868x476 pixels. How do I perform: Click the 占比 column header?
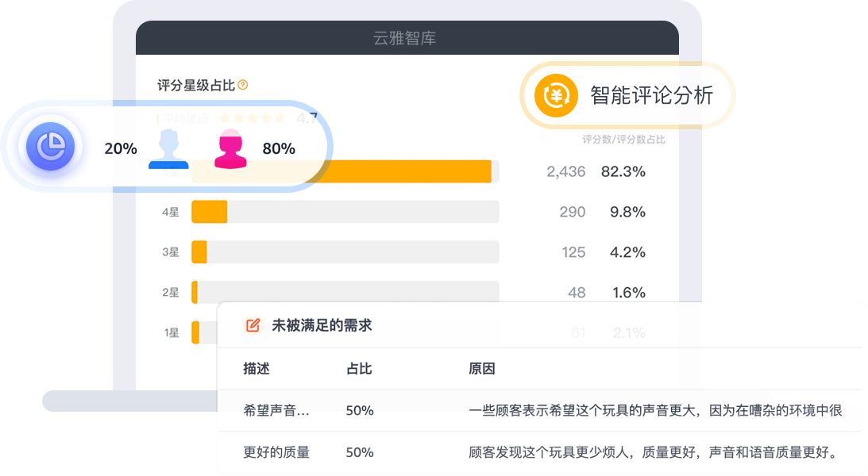pyautogui.click(x=359, y=369)
